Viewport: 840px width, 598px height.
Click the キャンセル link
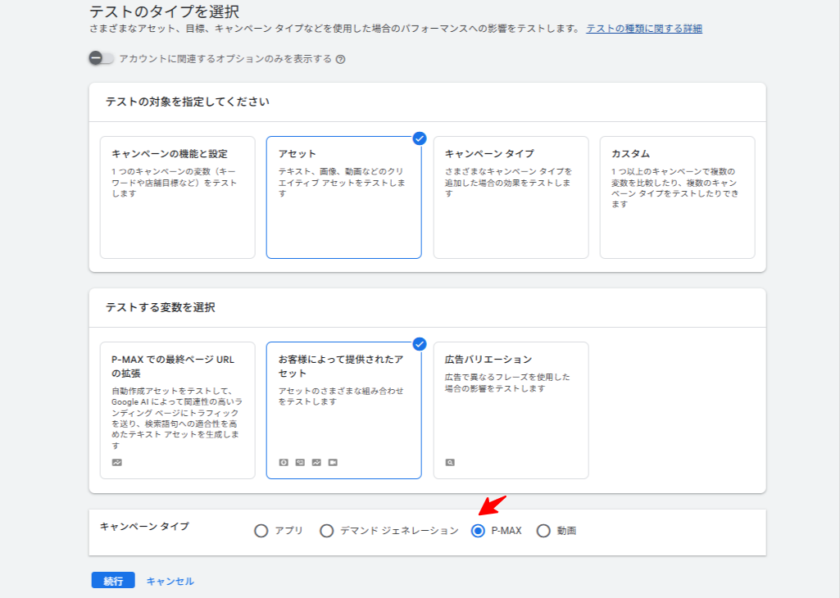coord(170,581)
